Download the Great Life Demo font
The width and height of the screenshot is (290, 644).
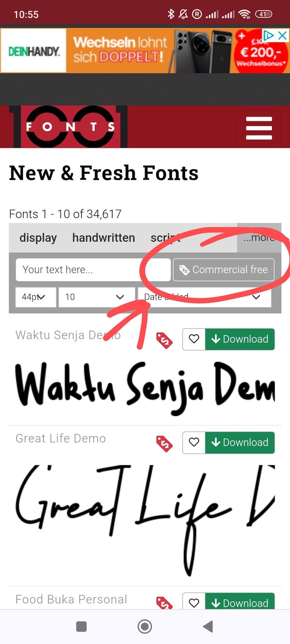coord(240,442)
